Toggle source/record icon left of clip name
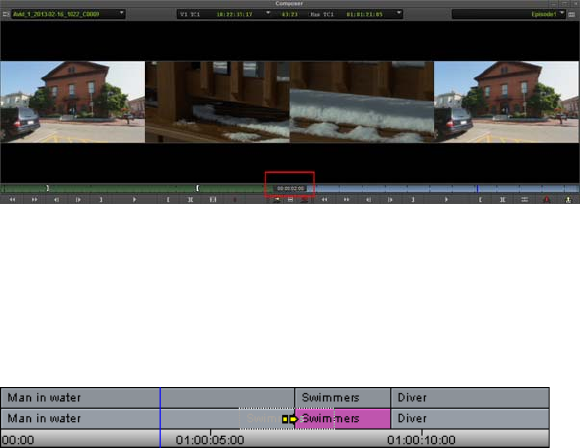The height and width of the screenshot is (448, 580). point(6,14)
